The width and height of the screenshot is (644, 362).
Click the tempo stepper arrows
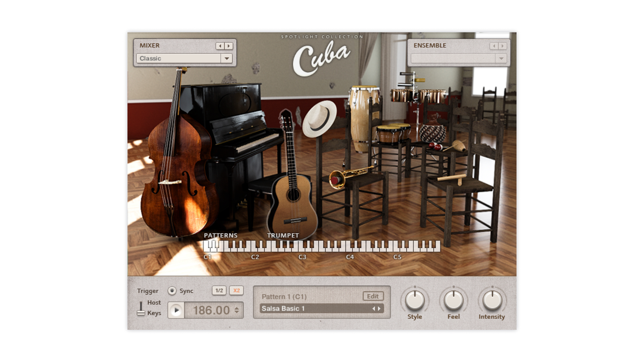pyautogui.click(x=237, y=310)
